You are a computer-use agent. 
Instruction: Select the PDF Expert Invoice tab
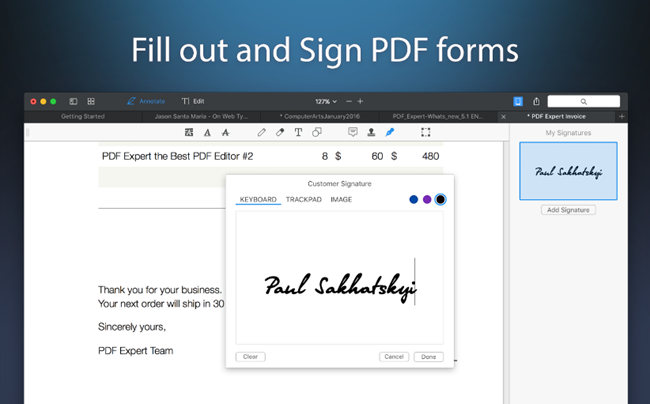pos(556,116)
